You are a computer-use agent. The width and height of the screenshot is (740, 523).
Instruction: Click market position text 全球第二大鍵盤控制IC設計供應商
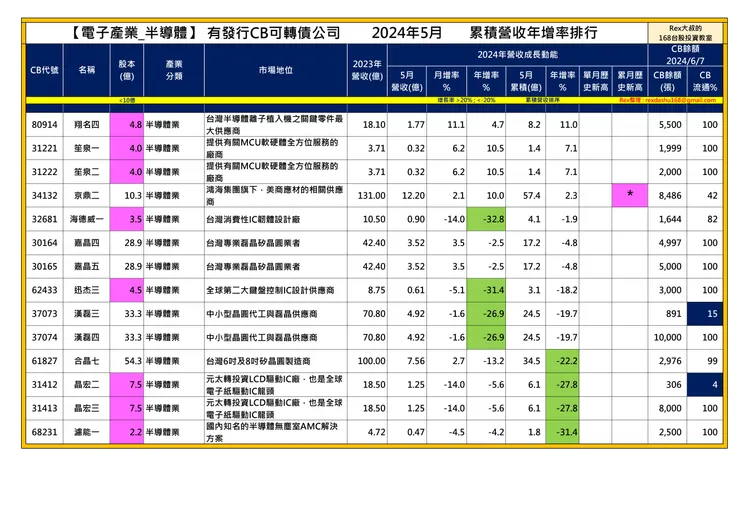(x=270, y=290)
